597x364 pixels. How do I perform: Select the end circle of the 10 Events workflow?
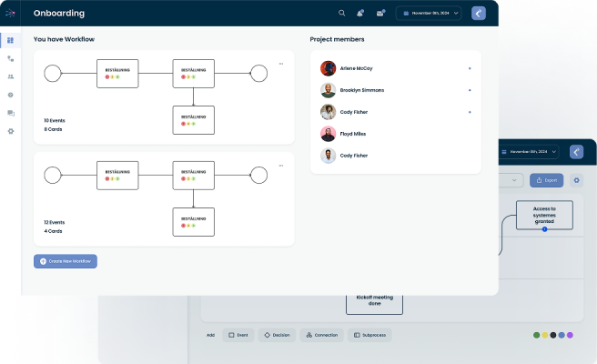[258, 73]
